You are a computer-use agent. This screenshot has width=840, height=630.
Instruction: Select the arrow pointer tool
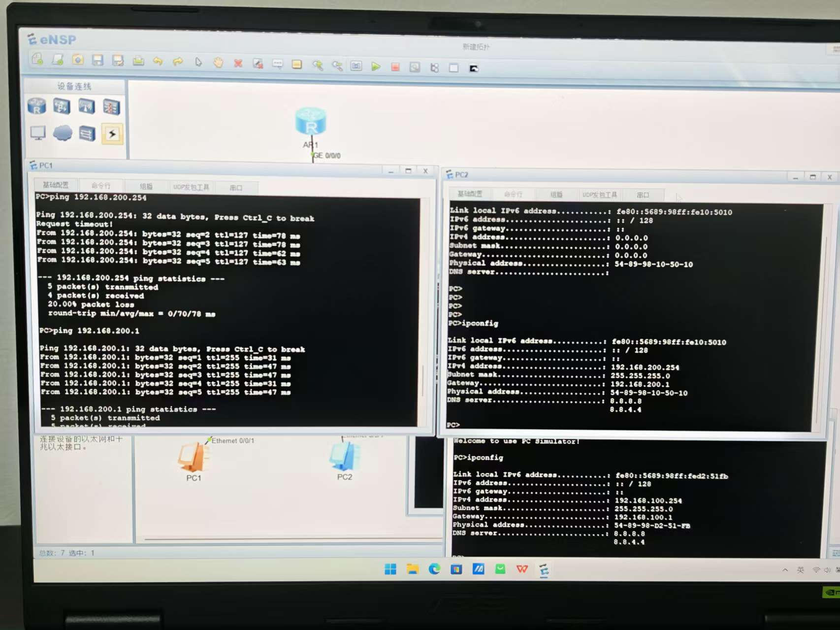198,62
